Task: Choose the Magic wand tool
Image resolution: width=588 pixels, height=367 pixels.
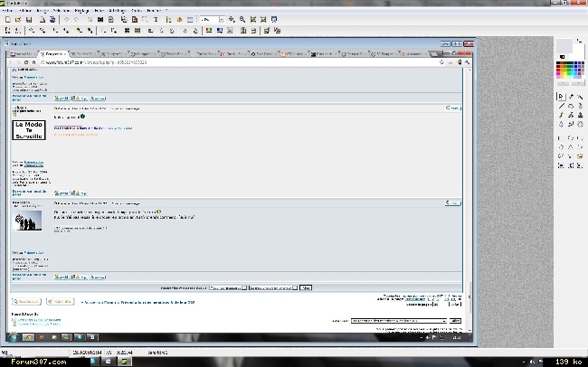Action: (579, 96)
